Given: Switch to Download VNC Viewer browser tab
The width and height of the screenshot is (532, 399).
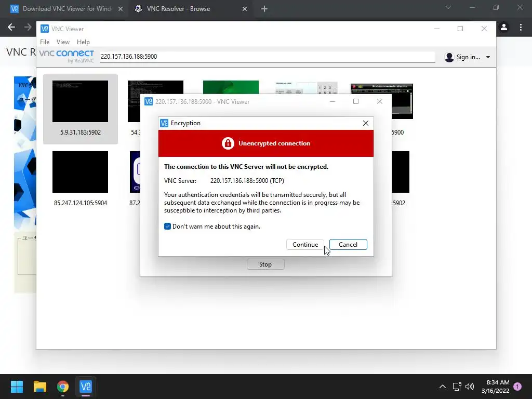Looking at the screenshot, I should 67,9.
